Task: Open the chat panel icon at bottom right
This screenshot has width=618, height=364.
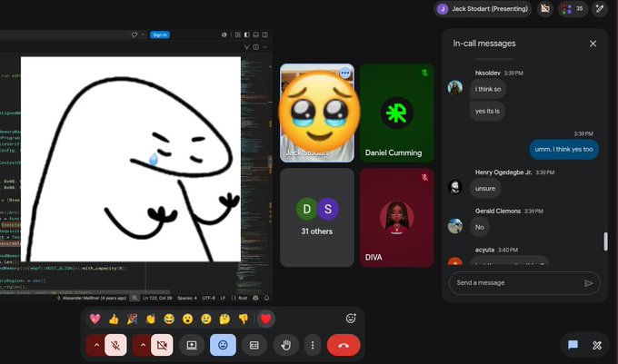Action: pos(573,345)
